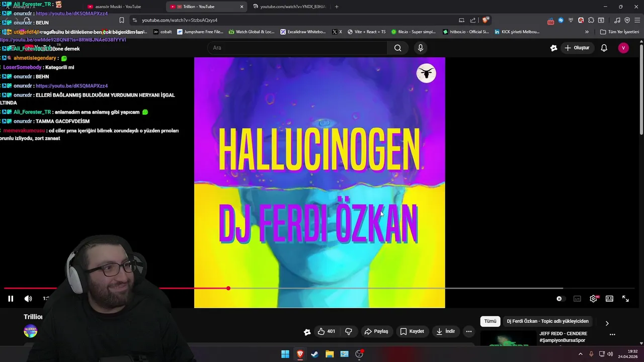
Task: Click the channel avatar below video title
Action: click(x=31, y=331)
